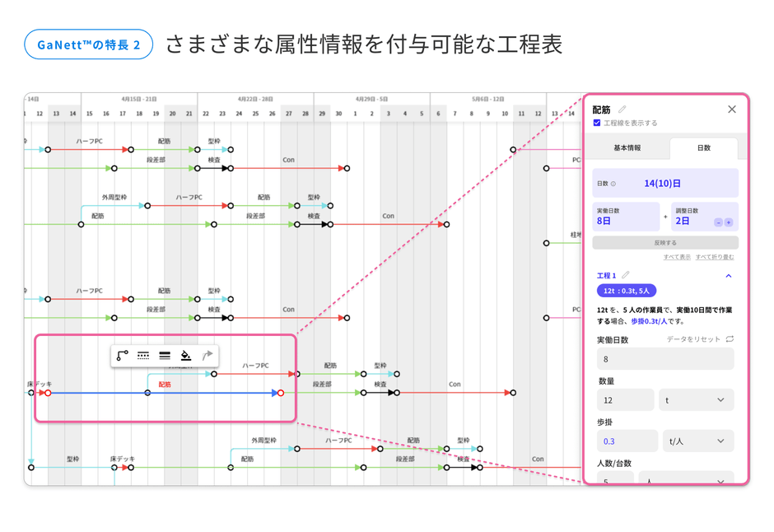Uncheck the 工程線を表示する checkbox
Screen dimensions: 774x532
[596, 123]
